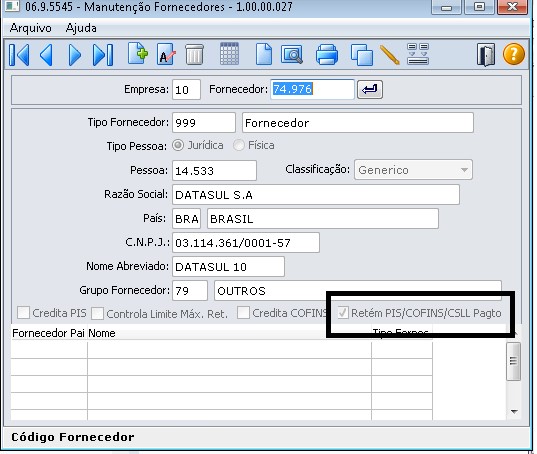
Task: Click the C.N.P.J. field
Action: (x=246, y=242)
